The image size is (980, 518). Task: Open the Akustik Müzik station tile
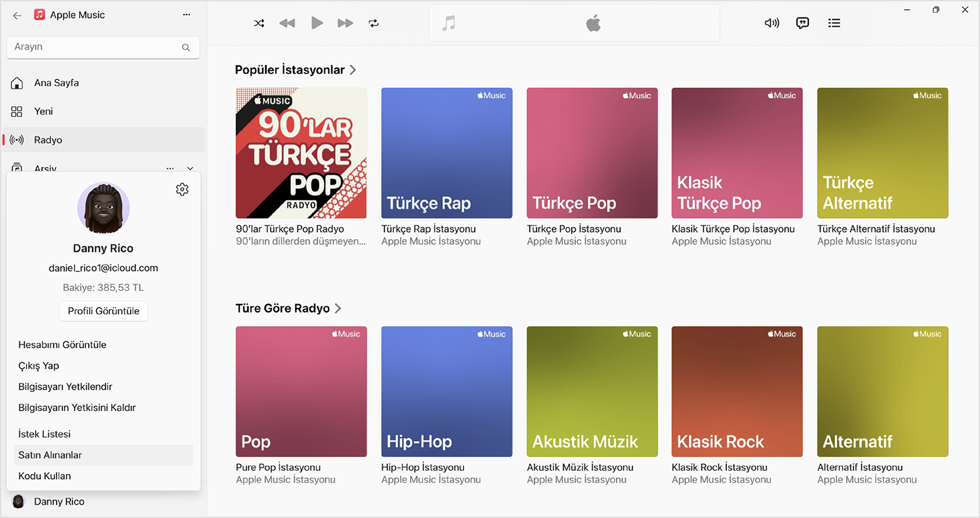pos(592,392)
